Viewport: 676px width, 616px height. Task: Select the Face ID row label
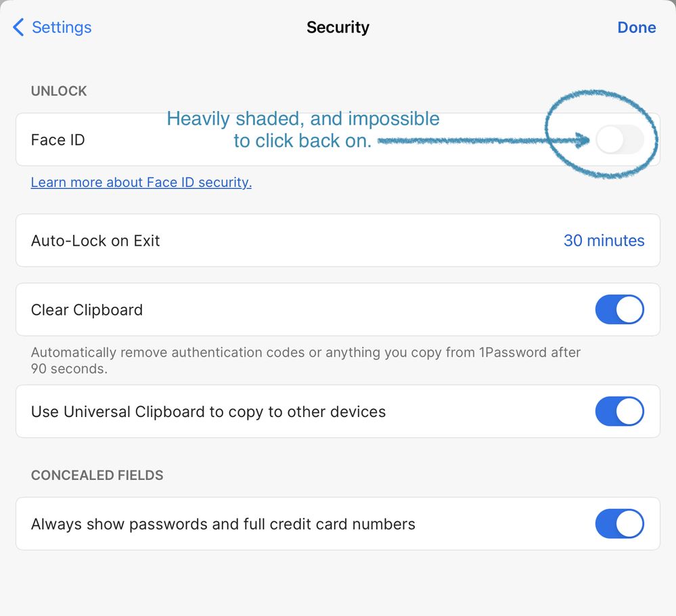coord(58,140)
